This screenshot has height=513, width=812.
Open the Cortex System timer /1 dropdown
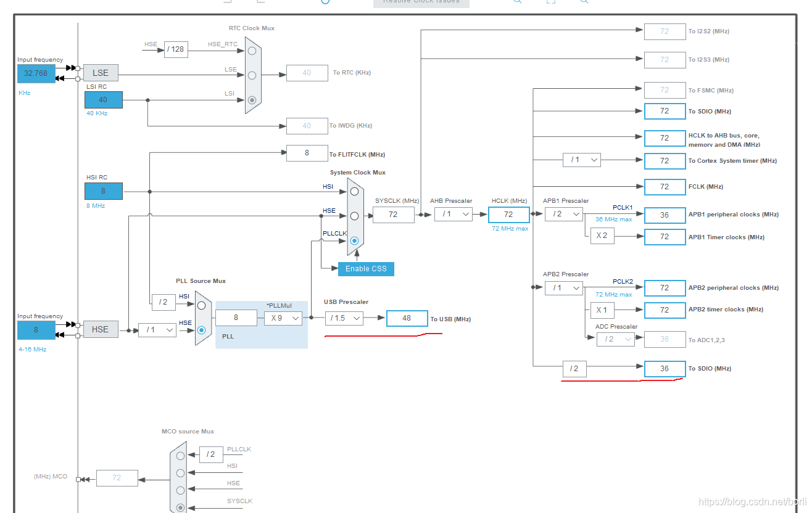582,160
